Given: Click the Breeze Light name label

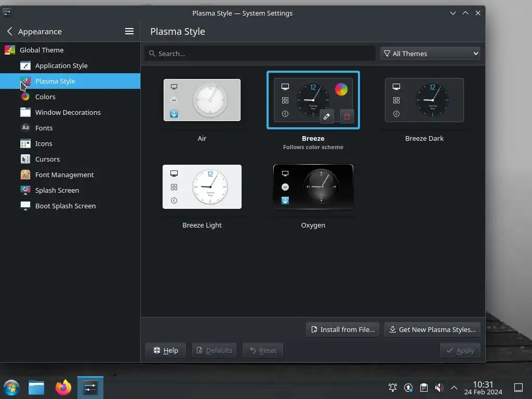Looking at the screenshot, I should 202,225.
